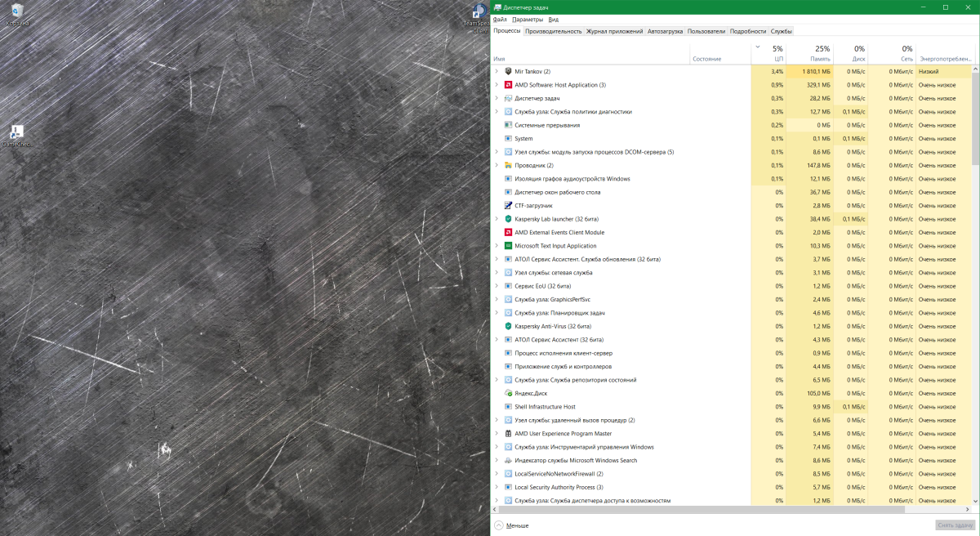Click the Microsoft Text Input Application icon
This screenshot has height=536, width=980.
[508, 246]
